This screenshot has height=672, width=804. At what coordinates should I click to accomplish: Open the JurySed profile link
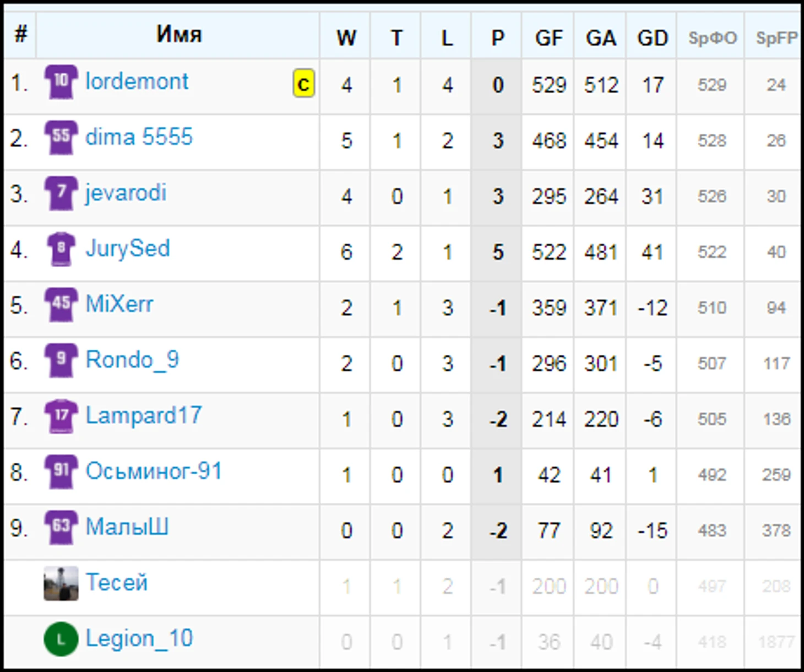(128, 248)
